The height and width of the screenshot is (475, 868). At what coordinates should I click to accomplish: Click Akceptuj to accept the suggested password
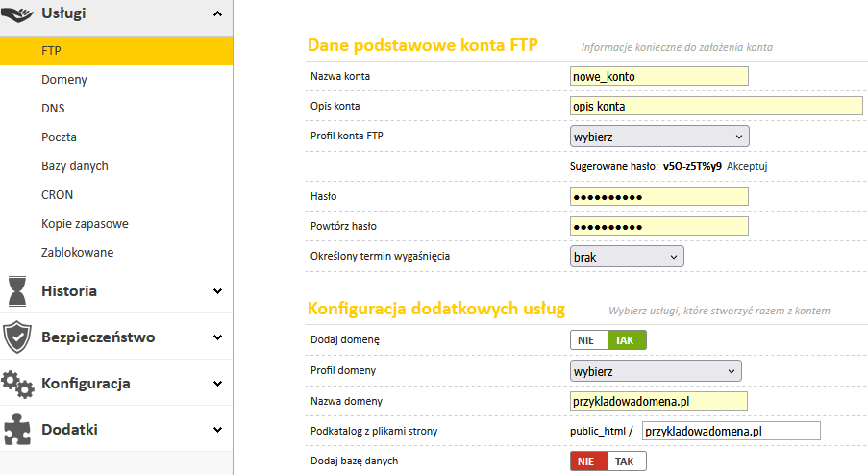coord(747,166)
